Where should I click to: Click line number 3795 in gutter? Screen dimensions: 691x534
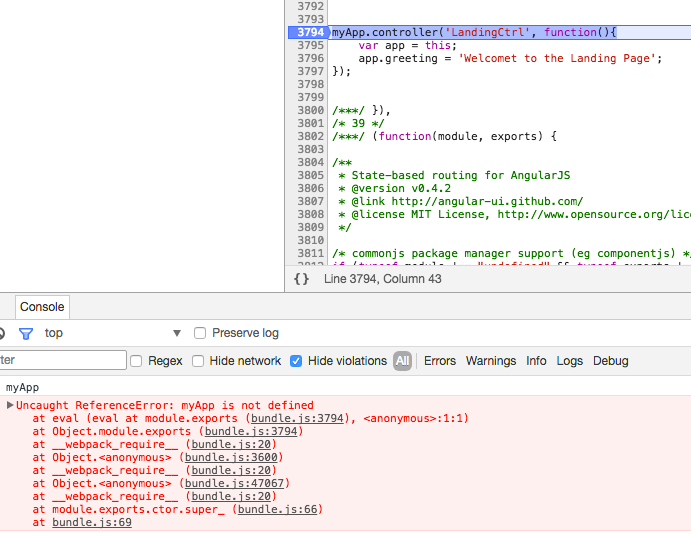[310, 45]
